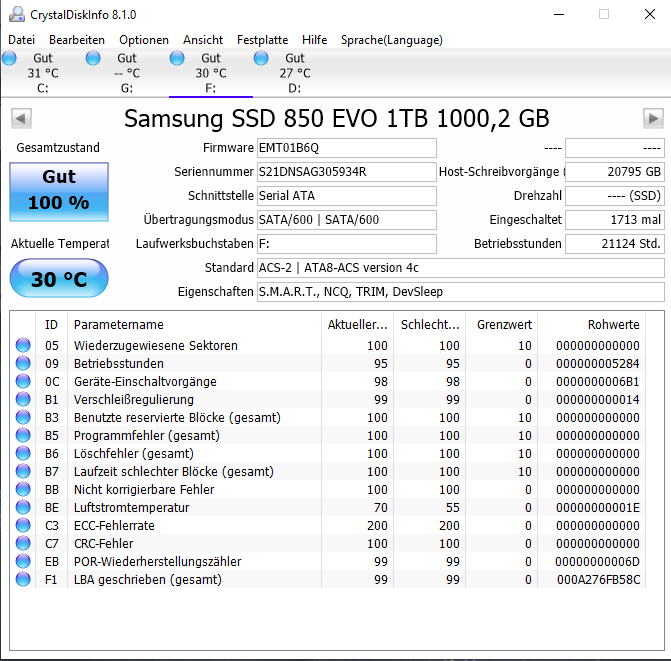Screen dimensions: 671x661
Task: Open the Festplatte menu
Action: pos(262,40)
